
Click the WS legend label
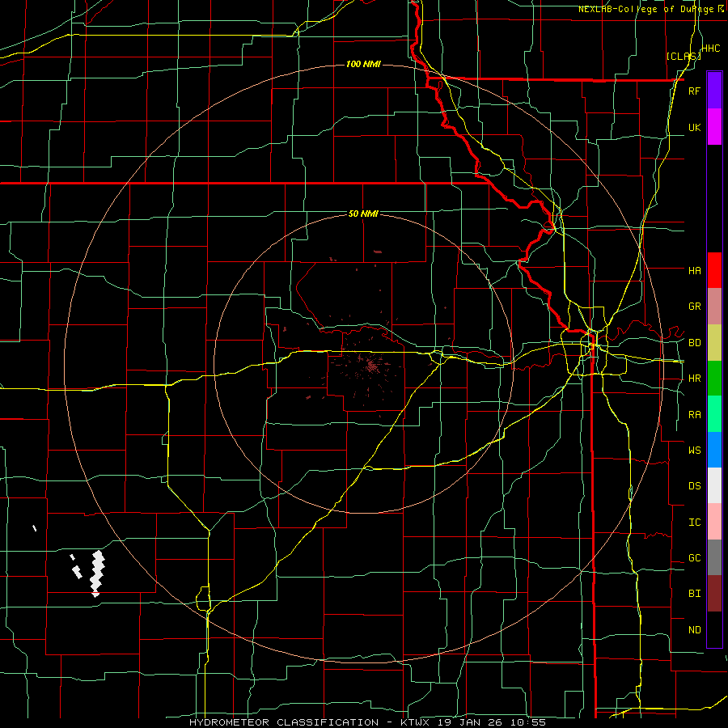(x=694, y=451)
